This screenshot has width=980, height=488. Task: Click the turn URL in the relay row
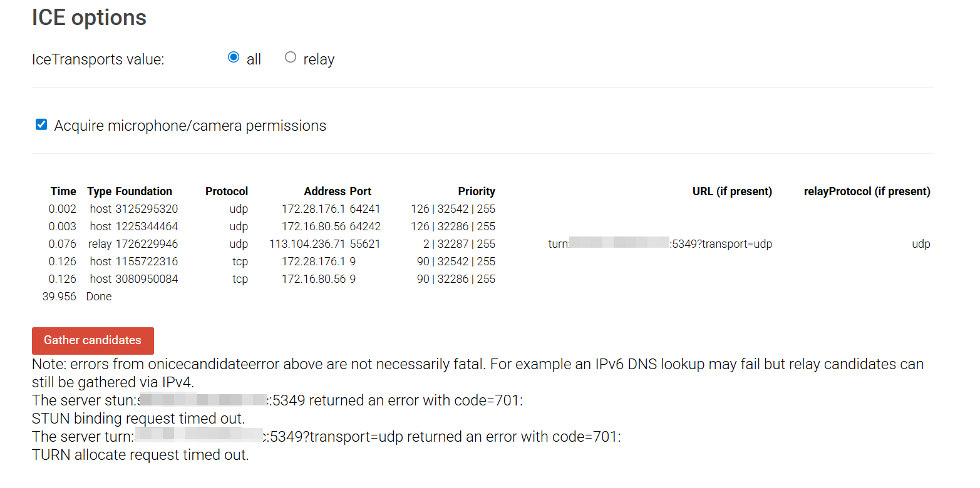tap(660, 244)
